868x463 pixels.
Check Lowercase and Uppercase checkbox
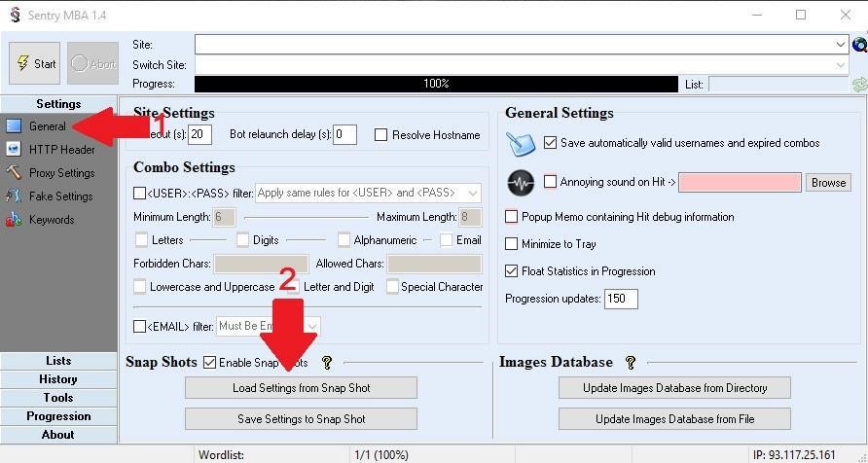pos(140,287)
